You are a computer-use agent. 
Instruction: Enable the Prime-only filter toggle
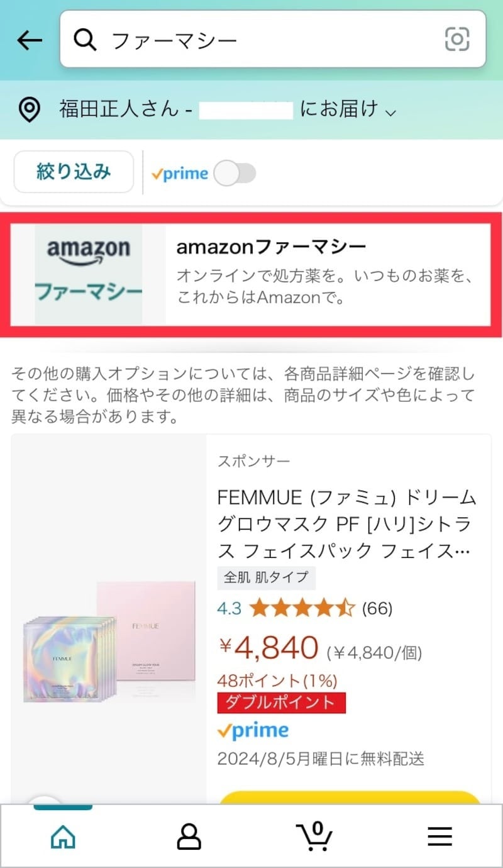236,172
